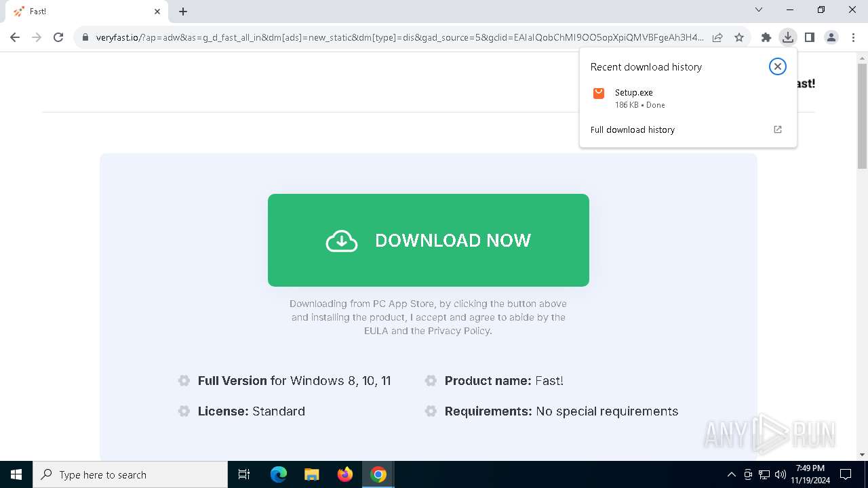Click the Downloading from PC App Store disclaimer text
Image resolution: width=868 pixels, height=488 pixels.
pyautogui.click(x=429, y=317)
